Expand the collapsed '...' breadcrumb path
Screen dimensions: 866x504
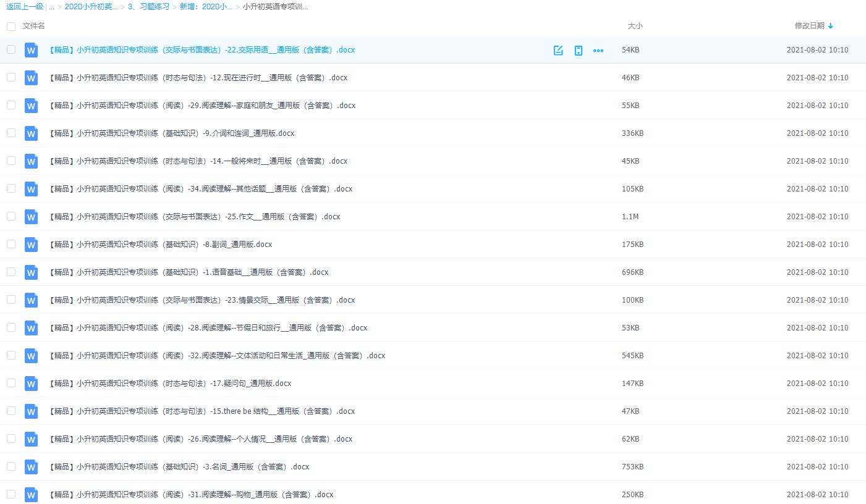click(x=51, y=7)
